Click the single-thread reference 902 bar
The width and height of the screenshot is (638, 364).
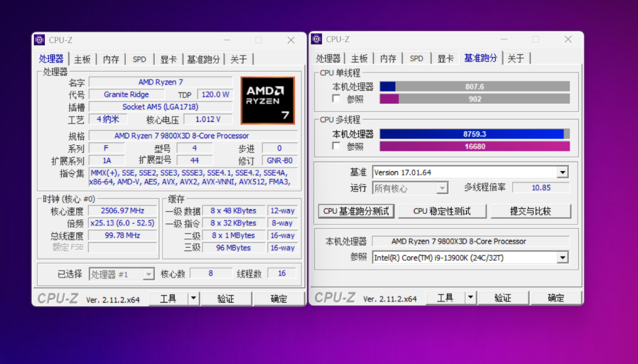pos(475,99)
